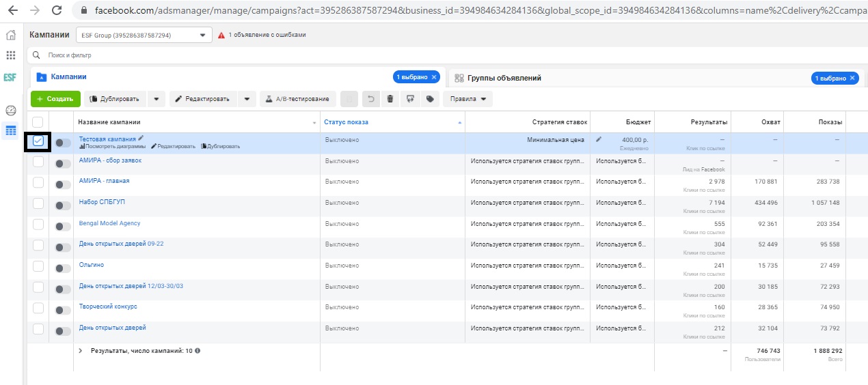This screenshot has height=385, width=868.
Task: Click the ESF business logo in sidebar
Action: pyautogui.click(x=10, y=77)
